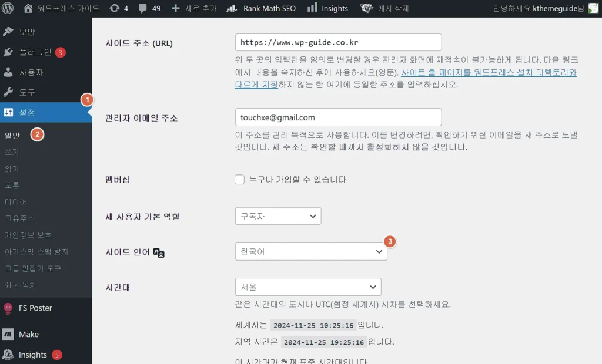
Task: Click the 플러그인 plug icon
Action: (x=8, y=52)
